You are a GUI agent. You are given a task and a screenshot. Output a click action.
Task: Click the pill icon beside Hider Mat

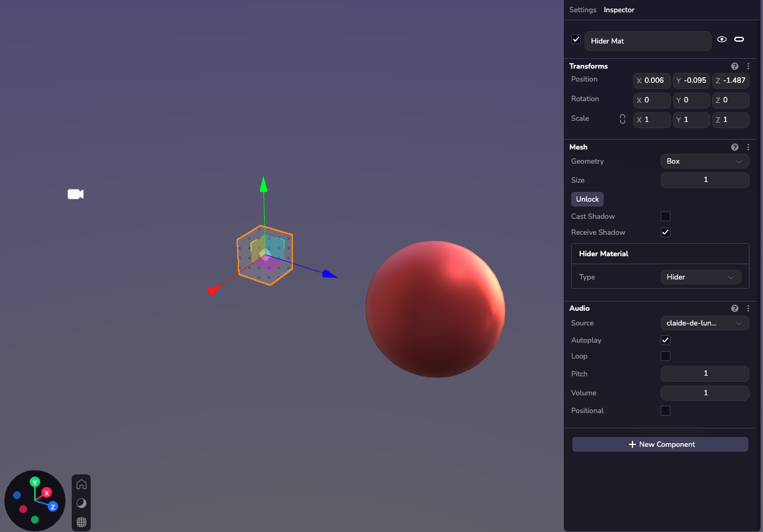pos(739,40)
